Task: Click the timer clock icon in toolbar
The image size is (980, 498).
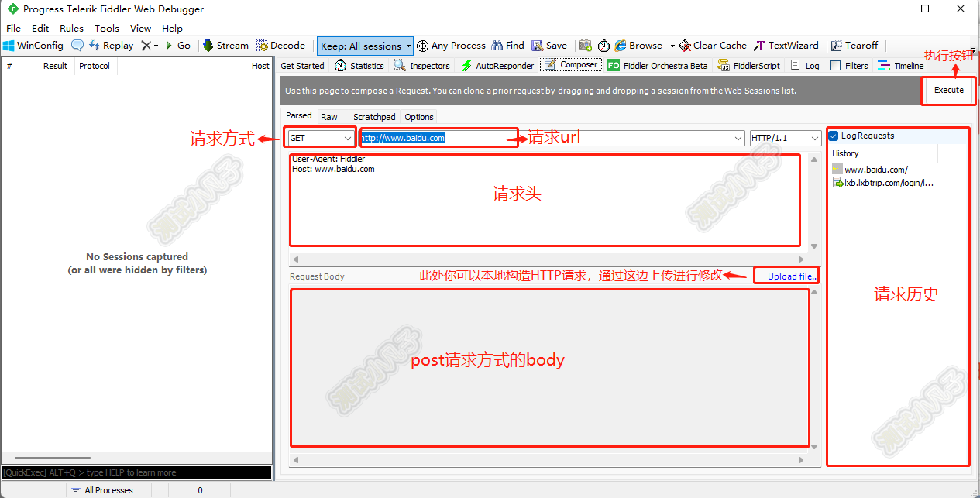Action: tap(603, 46)
